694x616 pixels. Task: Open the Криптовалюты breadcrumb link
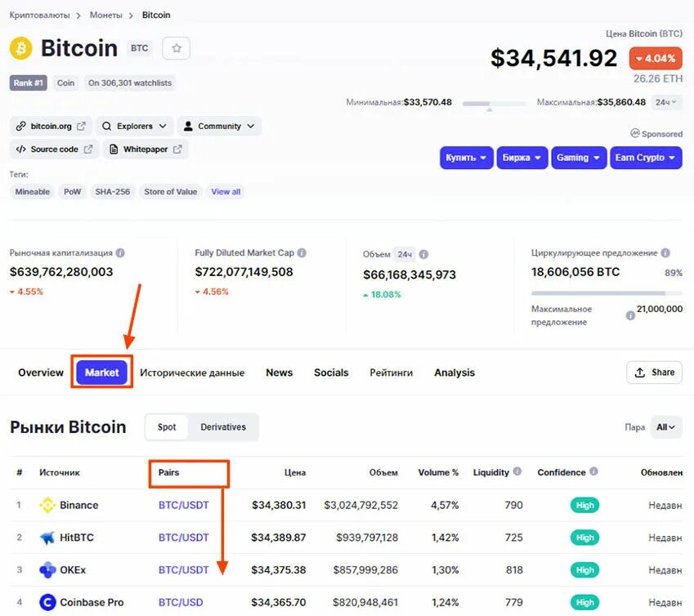(x=39, y=15)
